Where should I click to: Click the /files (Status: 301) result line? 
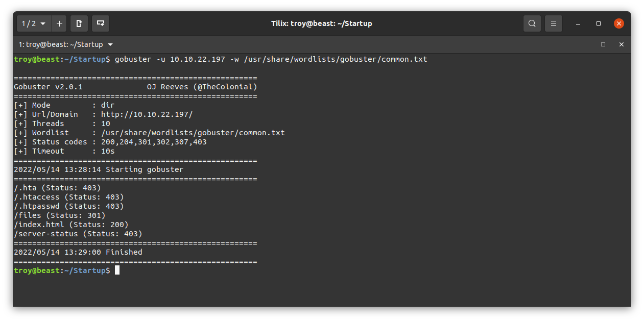pyautogui.click(x=60, y=215)
